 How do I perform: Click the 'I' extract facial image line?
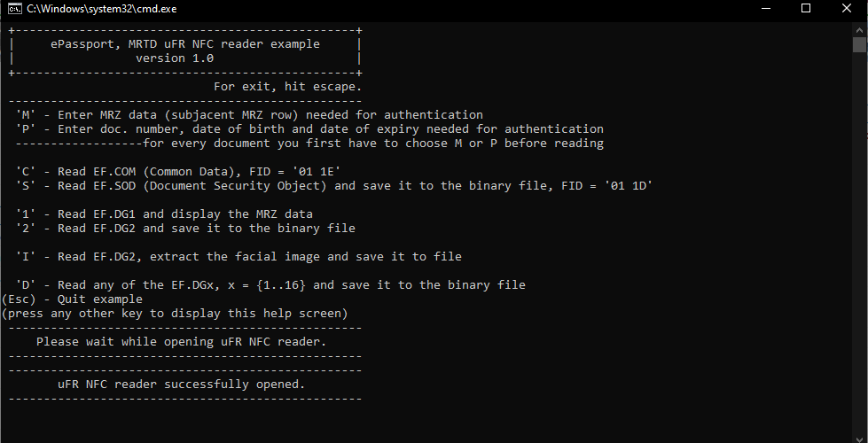coord(239,257)
